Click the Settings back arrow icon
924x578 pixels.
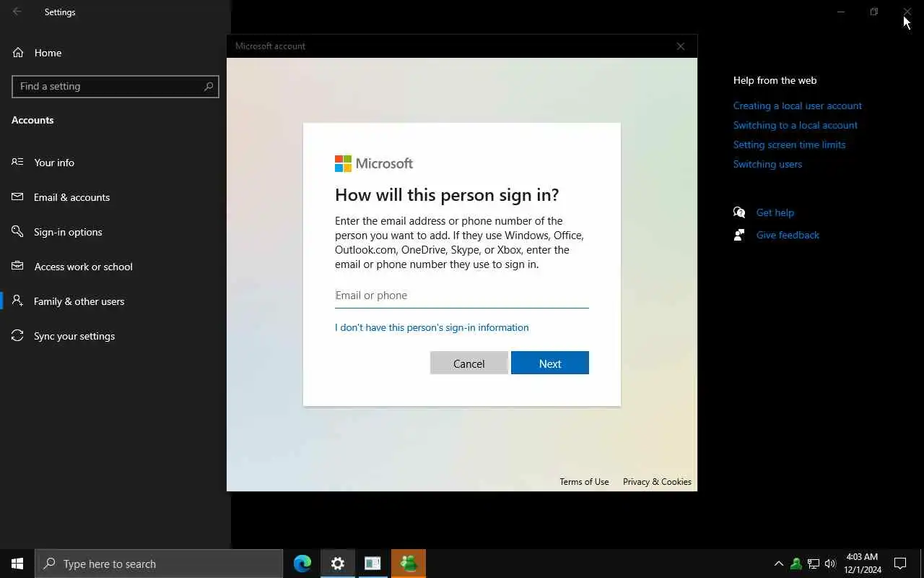(17, 12)
